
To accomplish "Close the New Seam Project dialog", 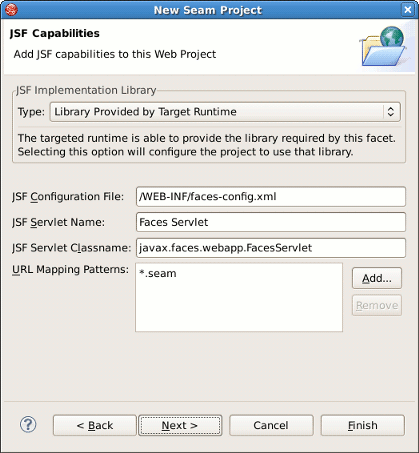I will (408, 10).
